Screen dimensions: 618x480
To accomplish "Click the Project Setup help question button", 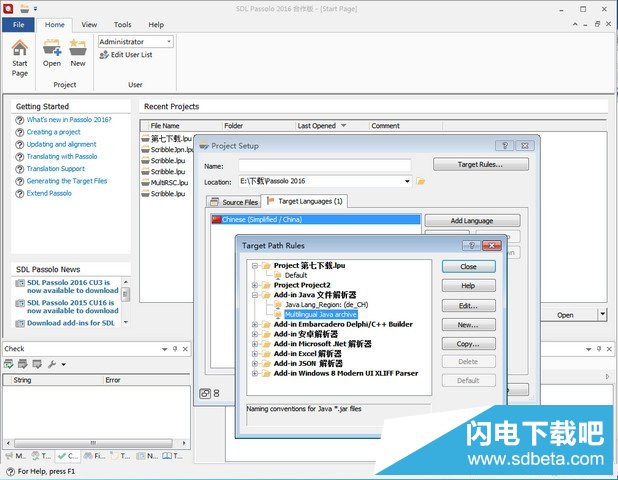I will (x=504, y=145).
